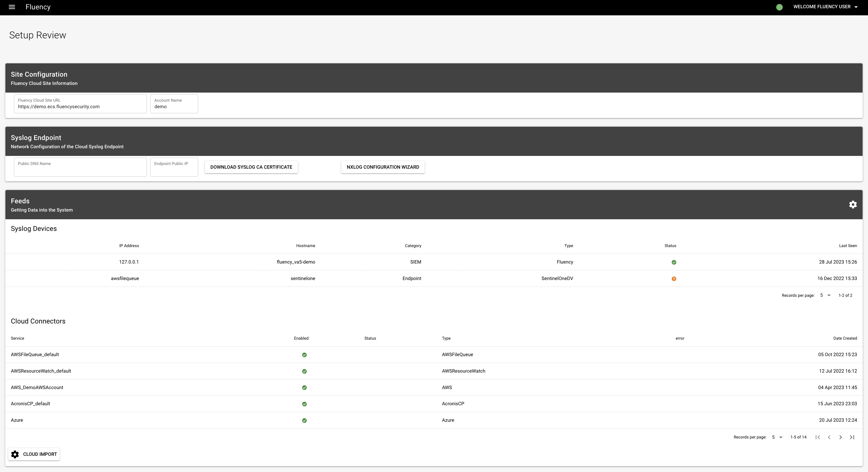
Task: Click the 1-5 of 14 pagination text
Action: pos(798,437)
